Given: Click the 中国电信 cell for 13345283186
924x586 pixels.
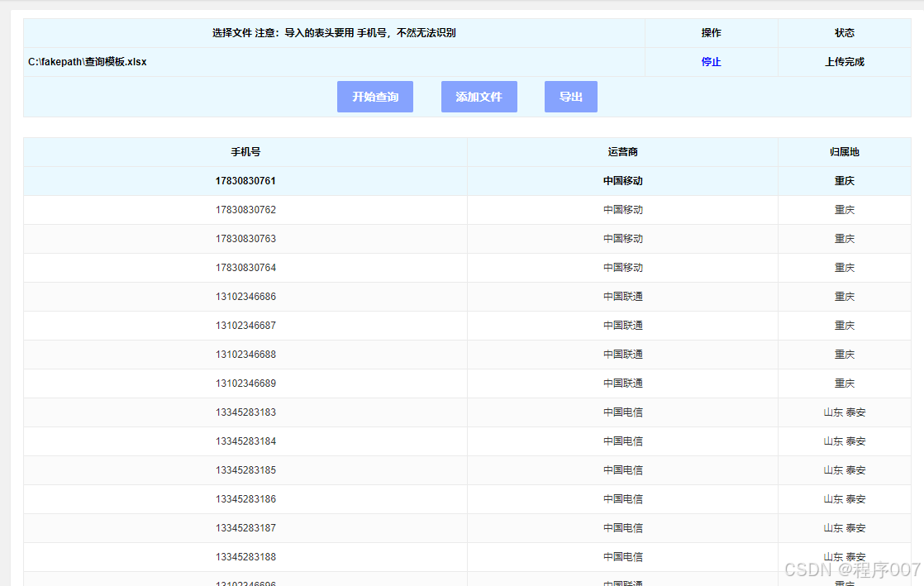Looking at the screenshot, I should 622,498.
